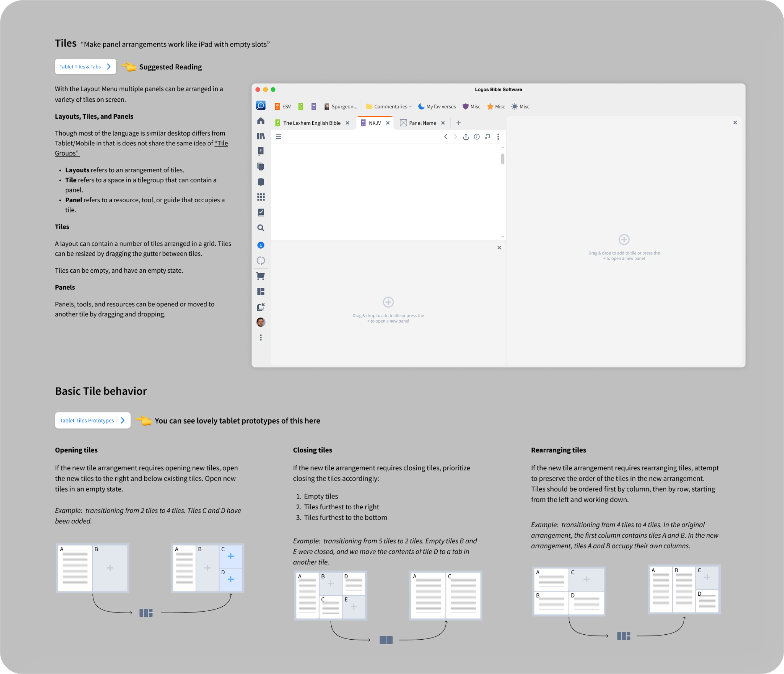The image size is (784, 674).
Task: Open the panel kebab menu
Action: click(498, 137)
